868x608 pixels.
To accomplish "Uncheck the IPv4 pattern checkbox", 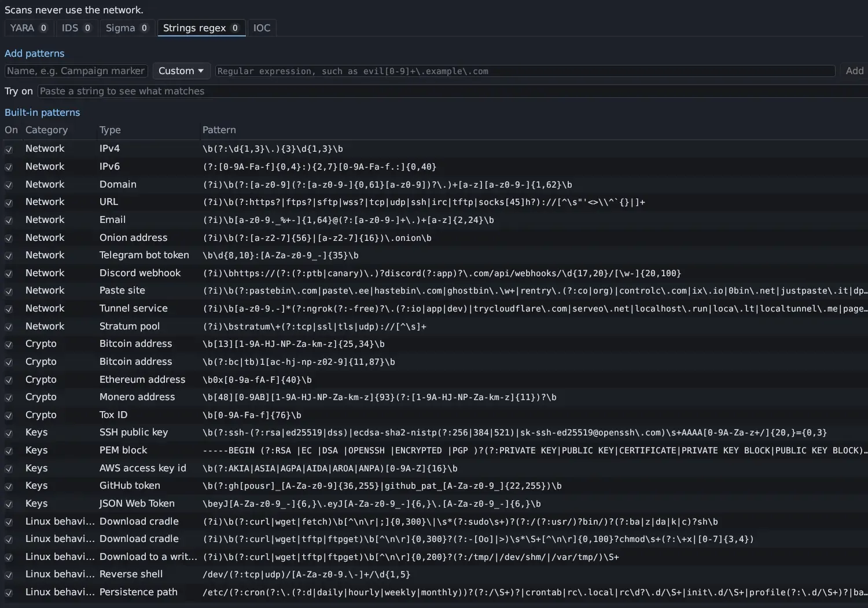I will (9, 149).
